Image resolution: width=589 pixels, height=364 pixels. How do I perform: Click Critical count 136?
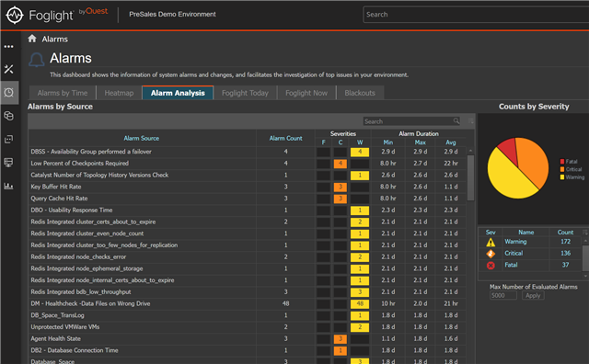(x=565, y=254)
